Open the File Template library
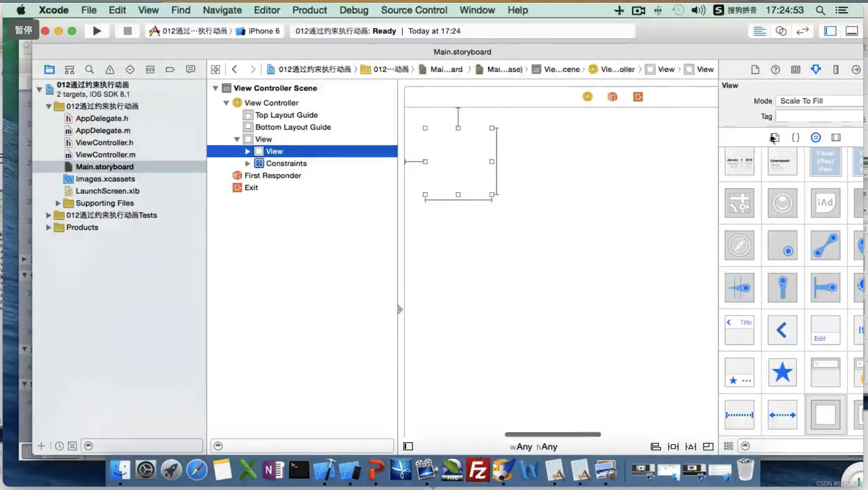The height and width of the screenshot is (490, 868). pyautogui.click(x=775, y=137)
